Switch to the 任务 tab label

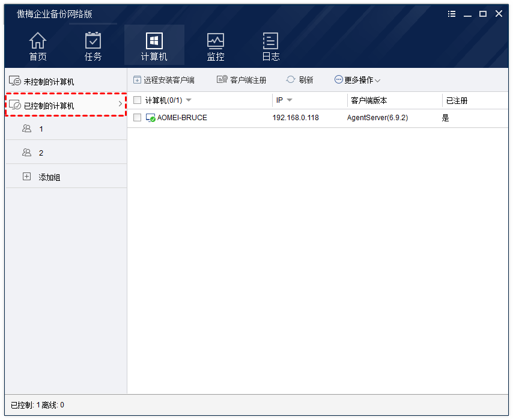[93, 56]
